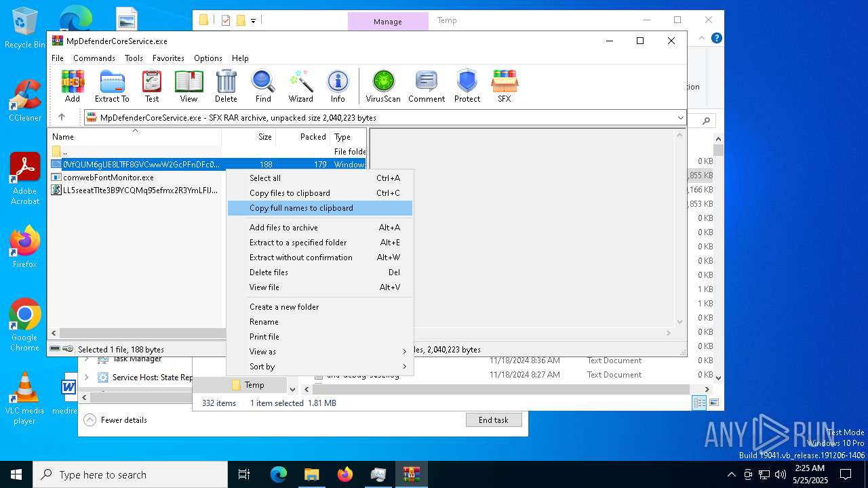The width and height of the screenshot is (868, 488).
Task: Open the Windows Start menu
Action: tap(16, 474)
